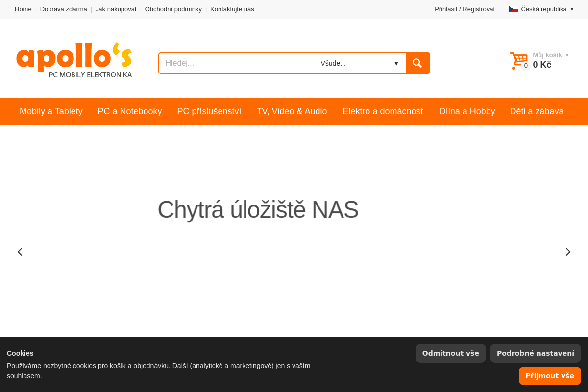The image size is (588, 392).
Task: Click the Czech flag icon
Action: click(513, 8)
